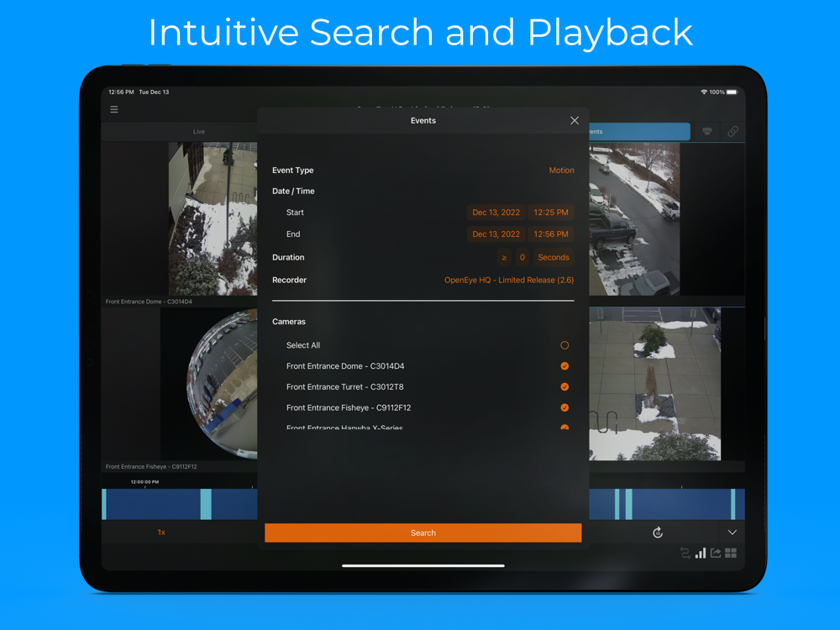Click the route/path icon in the bottom bar
The image size is (840, 630).
coord(685,553)
